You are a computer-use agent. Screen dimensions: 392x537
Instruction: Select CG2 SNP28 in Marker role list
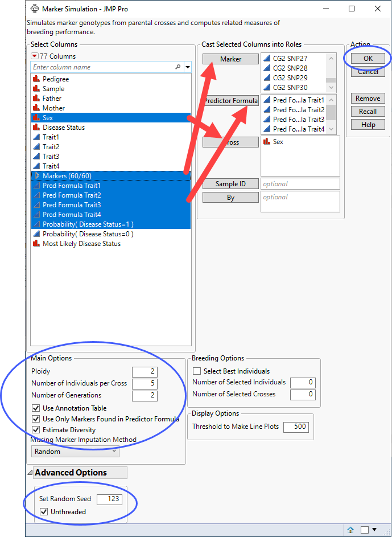(294, 68)
